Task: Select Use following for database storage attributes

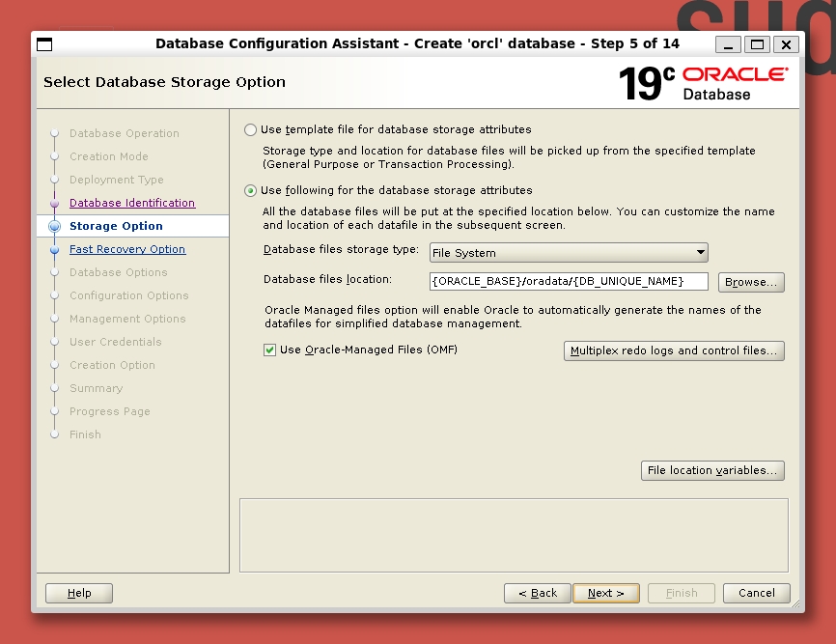Action: (x=251, y=191)
